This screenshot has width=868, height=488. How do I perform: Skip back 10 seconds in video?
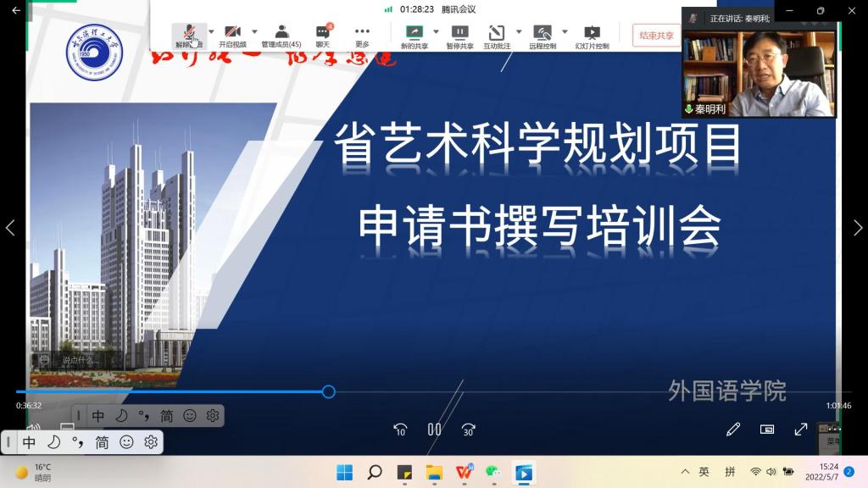click(x=400, y=430)
